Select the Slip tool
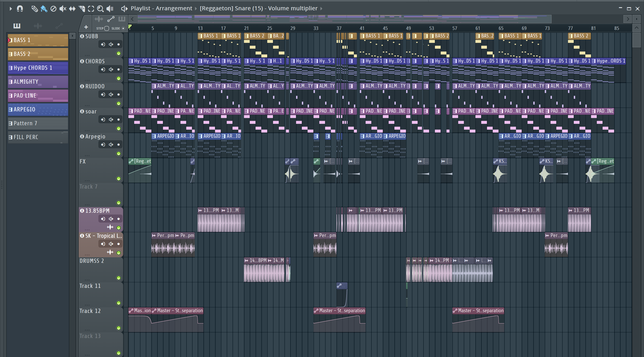 tap(72, 9)
